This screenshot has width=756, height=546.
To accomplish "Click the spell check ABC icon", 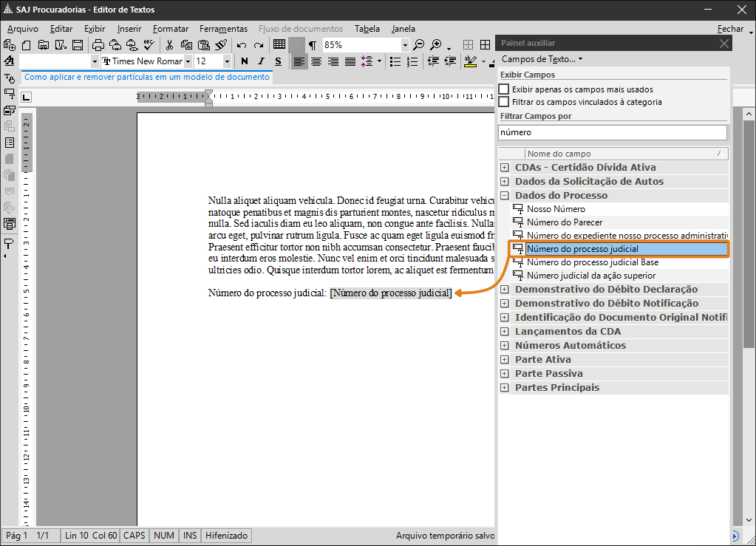I will click(150, 45).
